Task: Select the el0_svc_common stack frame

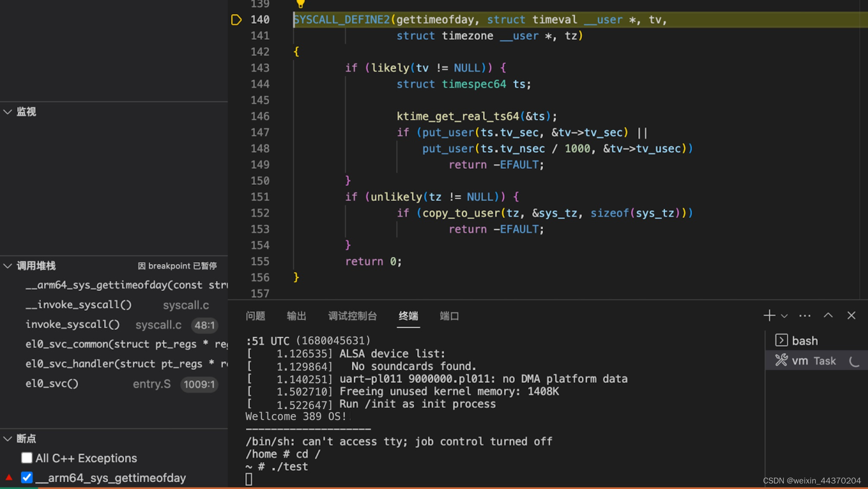Action: (x=114, y=344)
